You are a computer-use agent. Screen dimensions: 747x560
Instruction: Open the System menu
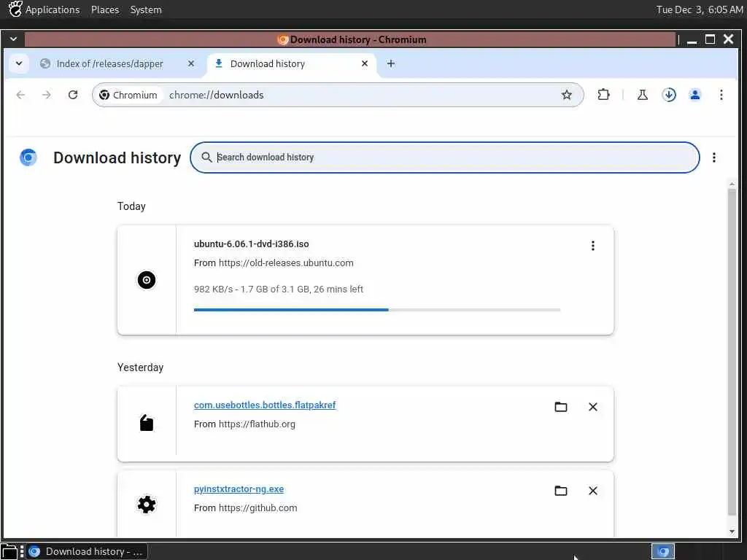coord(146,9)
